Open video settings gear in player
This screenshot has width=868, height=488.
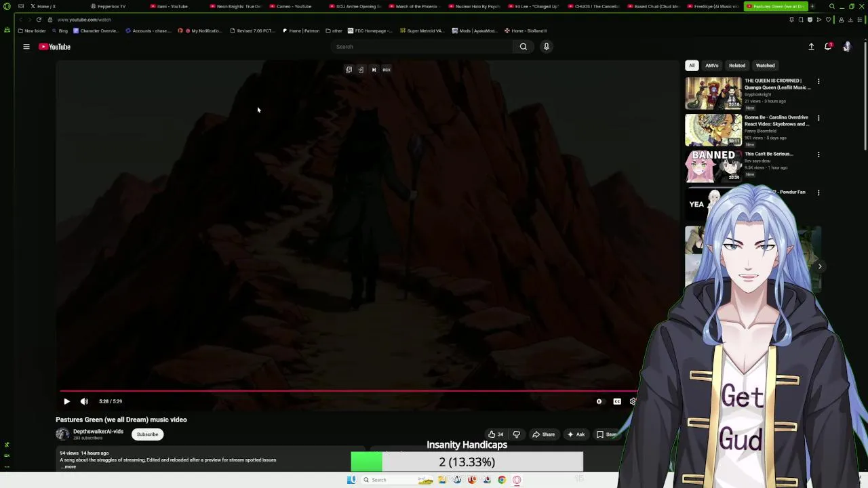(x=633, y=401)
